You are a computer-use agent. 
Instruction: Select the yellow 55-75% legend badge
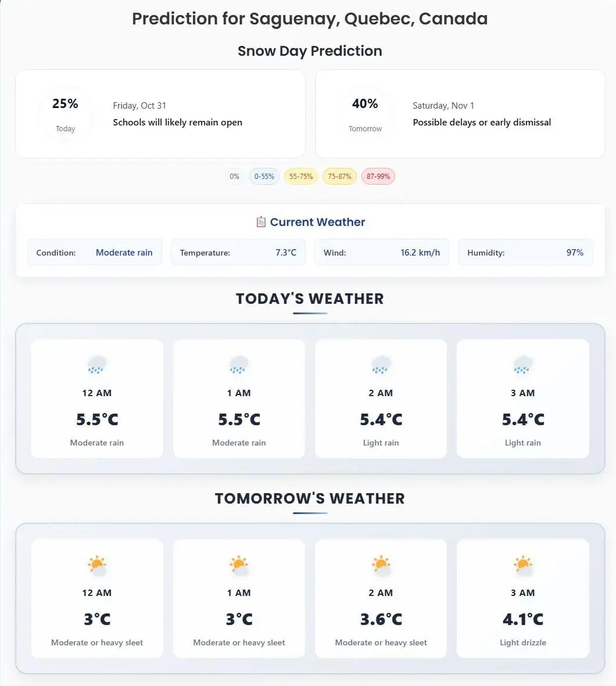tap(301, 177)
